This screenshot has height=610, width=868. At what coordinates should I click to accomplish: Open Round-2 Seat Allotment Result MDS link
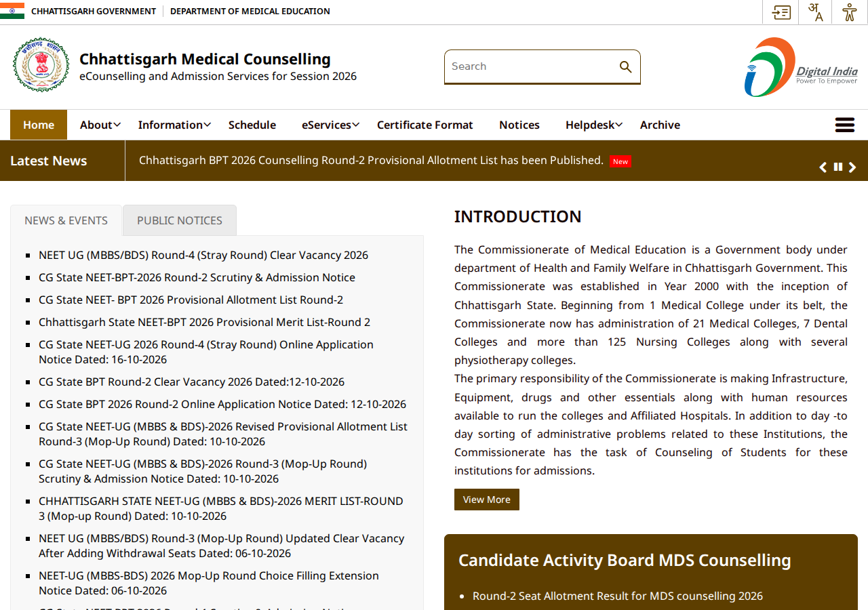coord(618,596)
